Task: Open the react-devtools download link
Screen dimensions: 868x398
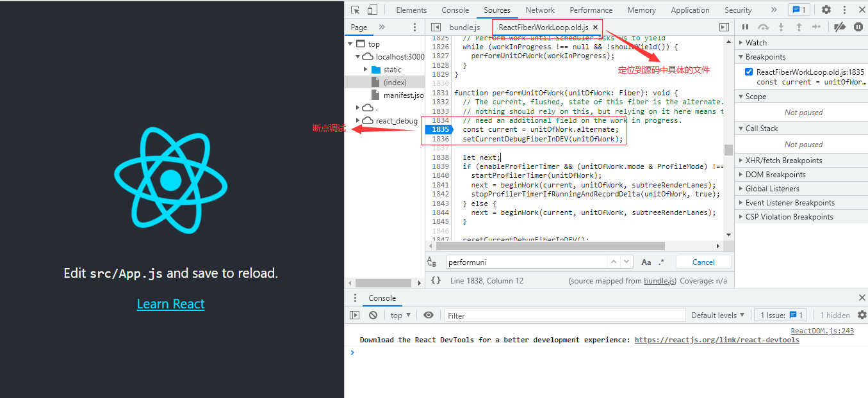Action: click(717, 340)
